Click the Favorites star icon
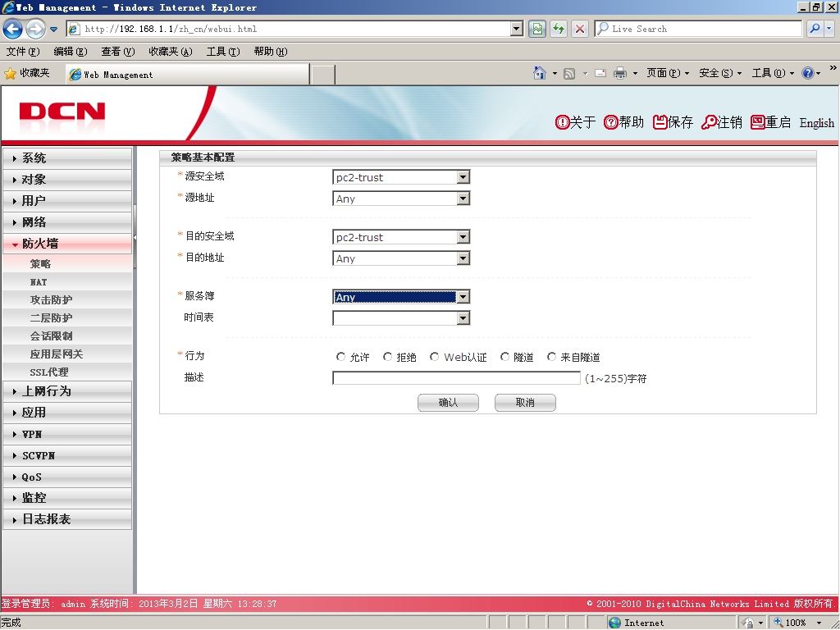This screenshot has height=630, width=840. pyautogui.click(x=10, y=73)
